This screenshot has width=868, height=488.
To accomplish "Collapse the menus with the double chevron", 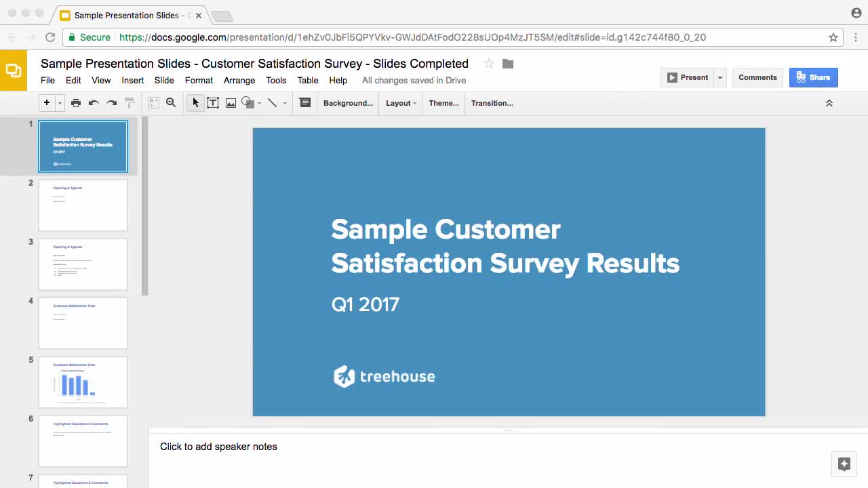I will coord(829,103).
